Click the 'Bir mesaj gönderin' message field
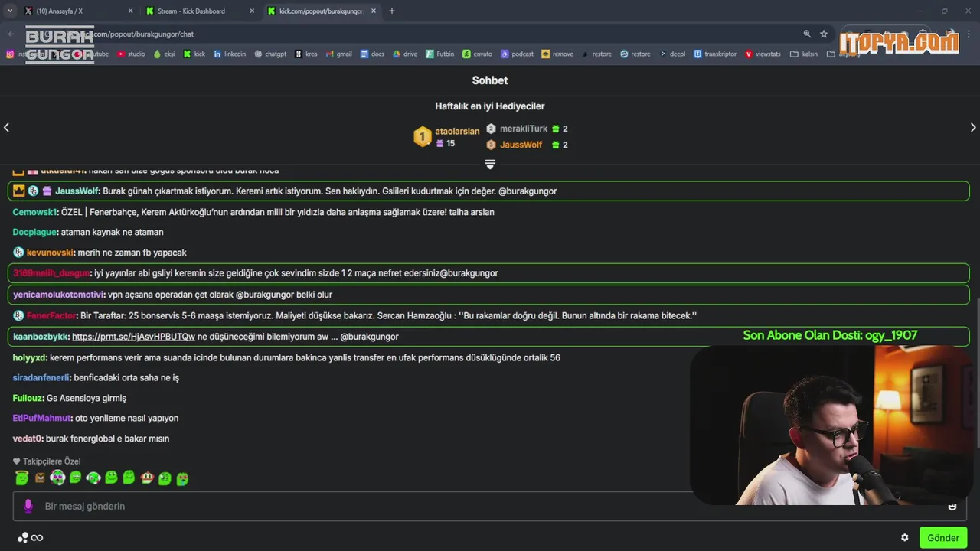This screenshot has width=980, height=551. pos(490,506)
